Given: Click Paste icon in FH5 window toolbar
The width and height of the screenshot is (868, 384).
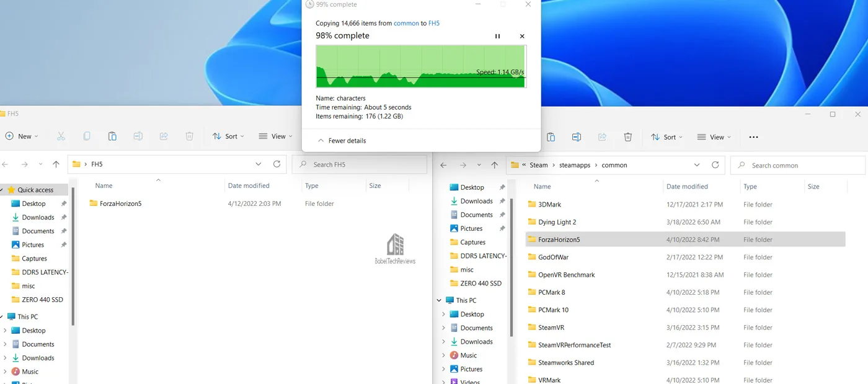Looking at the screenshot, I should [112, 136].
